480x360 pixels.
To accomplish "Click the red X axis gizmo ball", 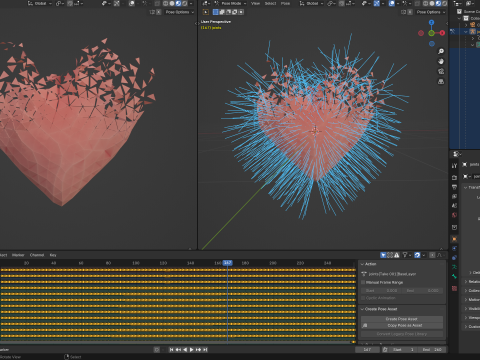I will (x=442, y=33).
